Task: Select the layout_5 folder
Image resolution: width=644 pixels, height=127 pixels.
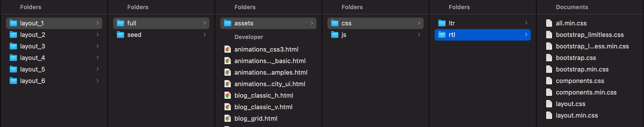Action: point(32,69)
